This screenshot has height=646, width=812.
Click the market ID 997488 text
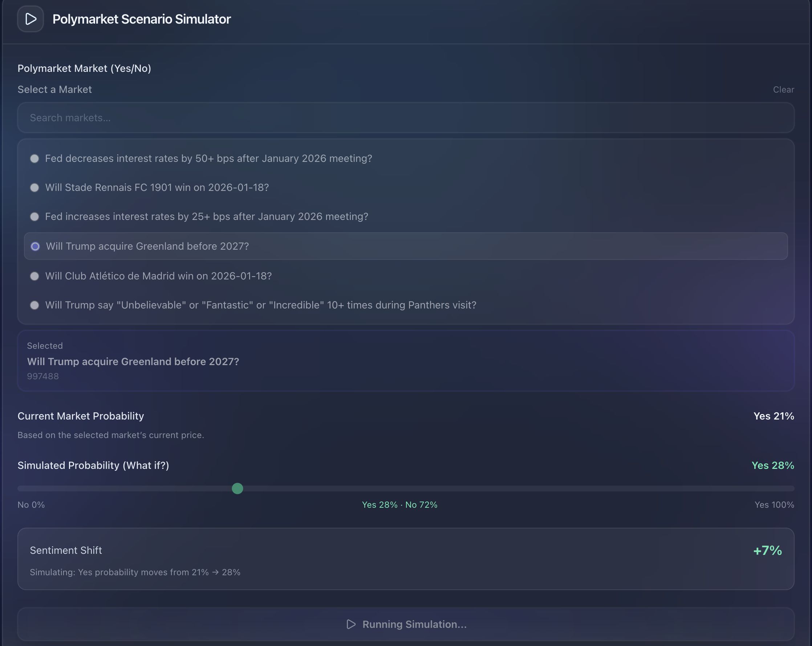click(x=43, y=376)
